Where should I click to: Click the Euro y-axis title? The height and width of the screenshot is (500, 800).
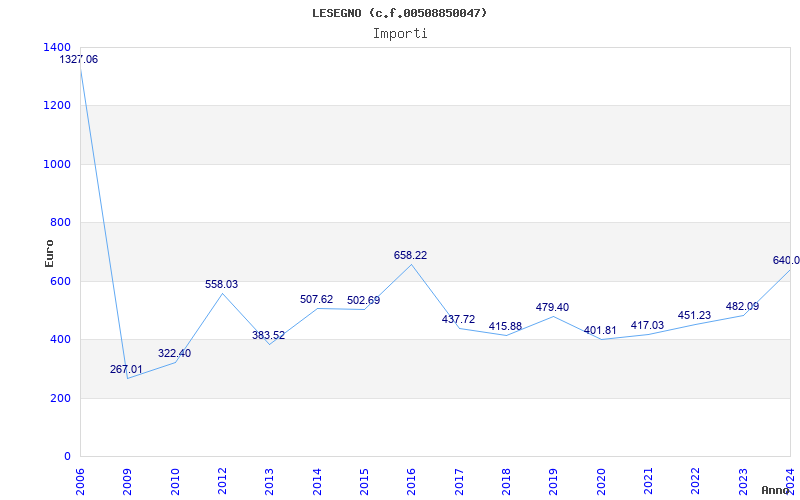[x=49, y=253]
